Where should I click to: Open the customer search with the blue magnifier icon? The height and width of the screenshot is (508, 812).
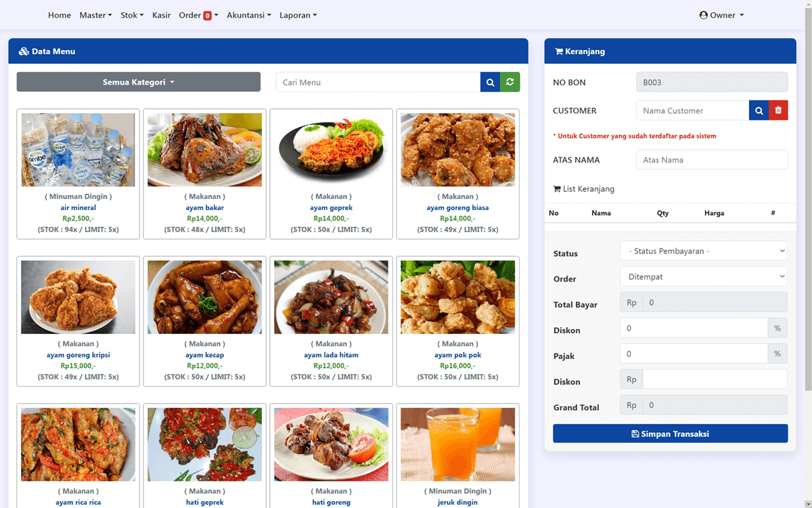point(758,110)
